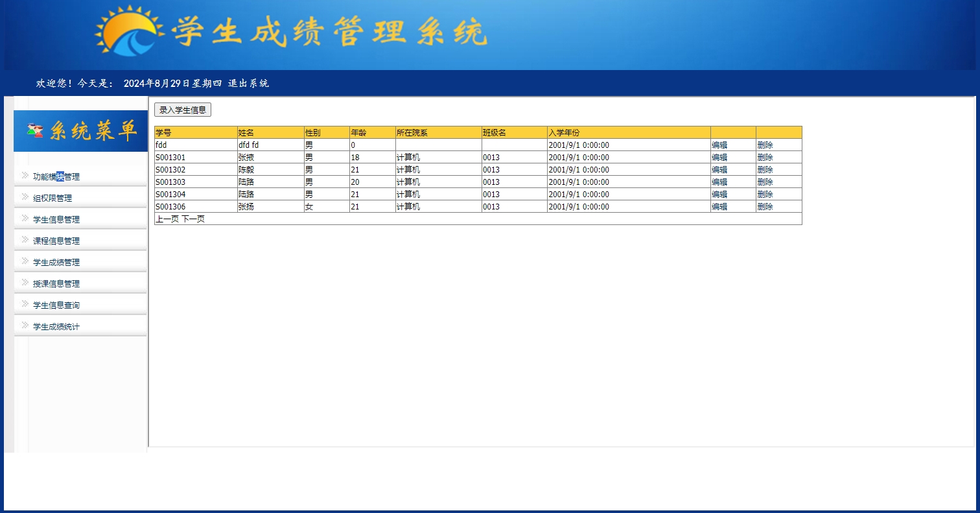Click gender cell 女 in S001306 row
Screen dimensions: 980x513
coord(327,206)
